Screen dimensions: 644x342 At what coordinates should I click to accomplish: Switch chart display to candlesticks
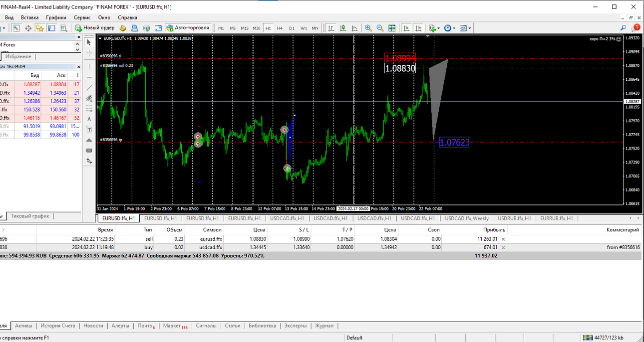click(x=342, y=28)
